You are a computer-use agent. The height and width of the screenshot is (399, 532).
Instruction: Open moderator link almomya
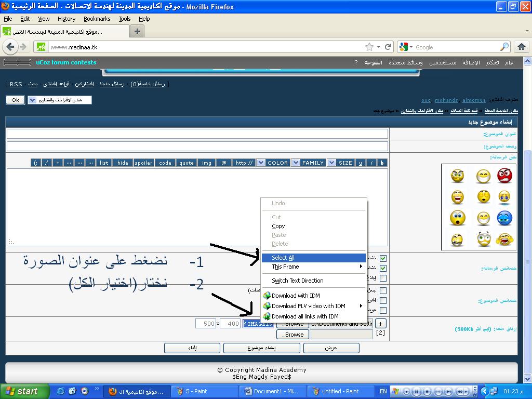coord(474,100)
